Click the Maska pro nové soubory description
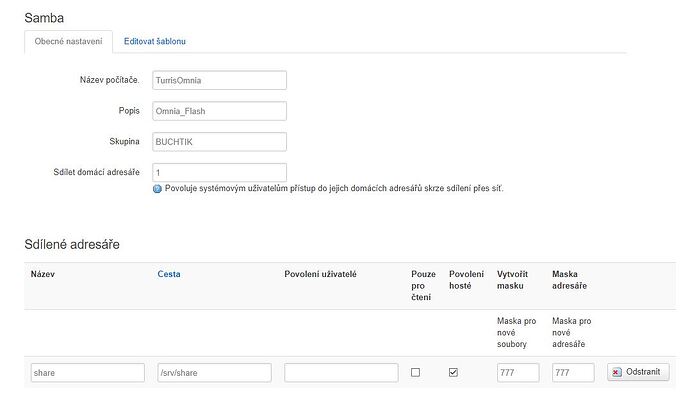690x396 pixels. click(516, 333)
